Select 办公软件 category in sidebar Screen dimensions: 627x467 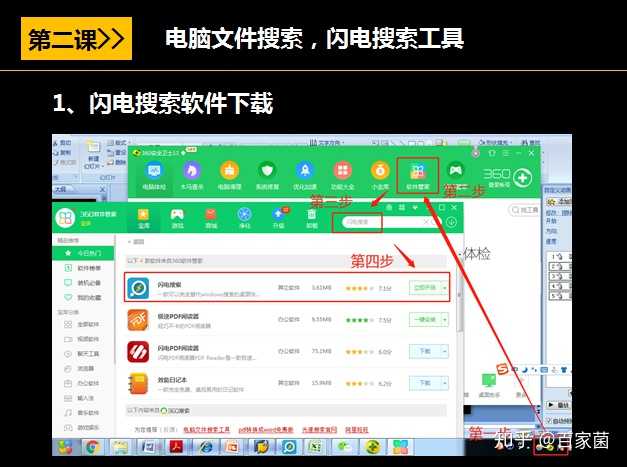83,383
